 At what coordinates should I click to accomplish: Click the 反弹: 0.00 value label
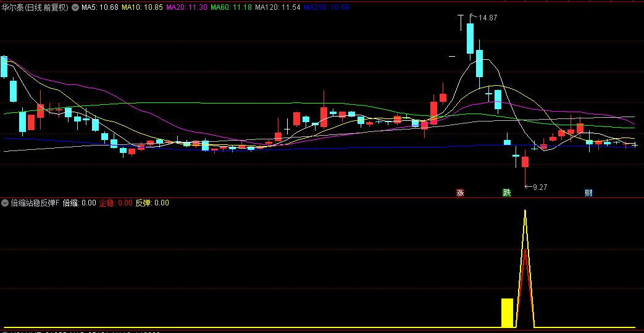point(153,203)
